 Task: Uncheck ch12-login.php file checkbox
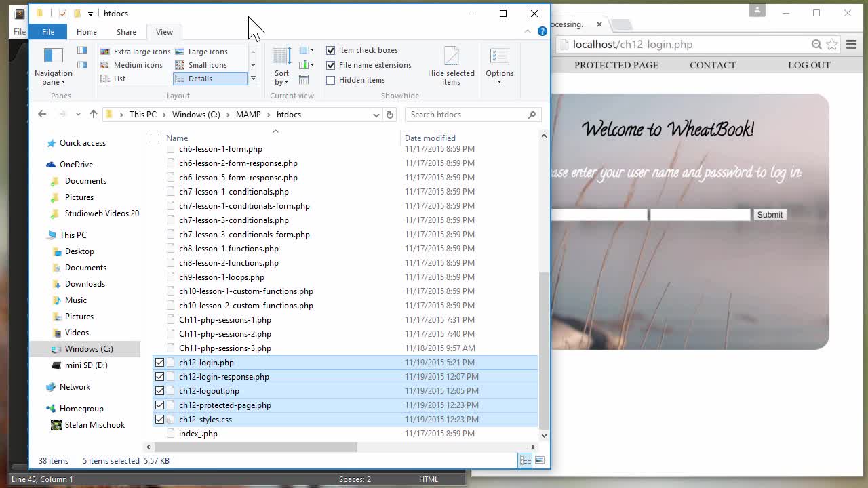click(159, 363)
